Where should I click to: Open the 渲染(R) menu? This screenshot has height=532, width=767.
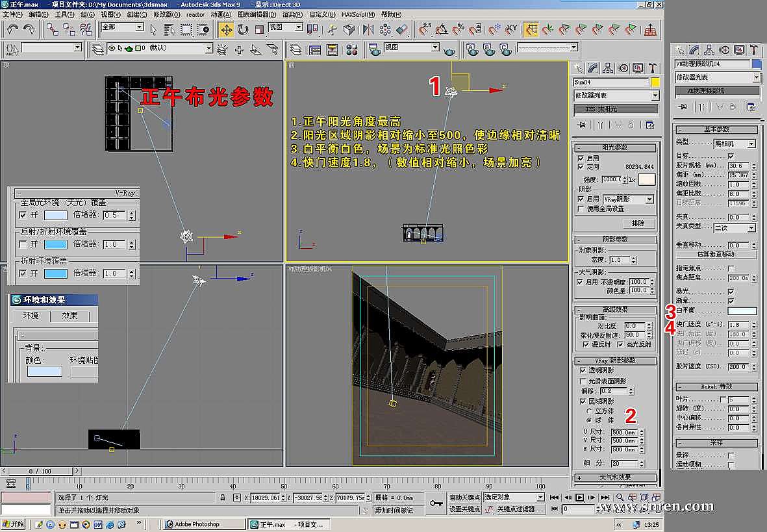point(292,14)
